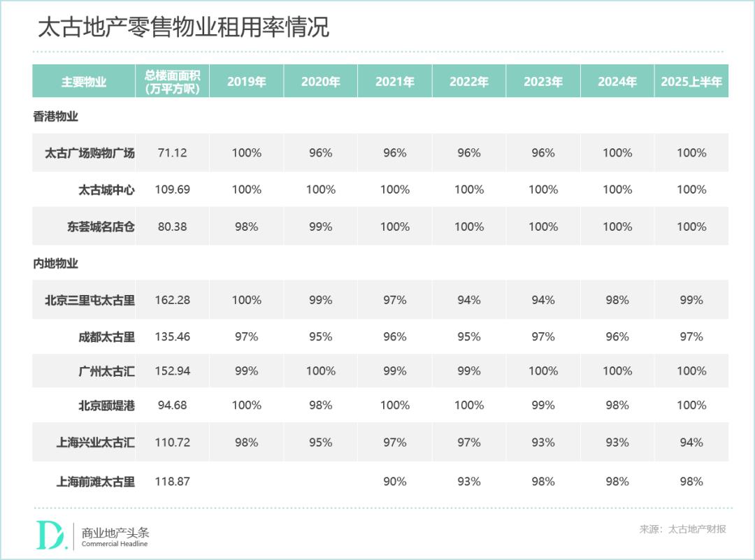Select the 2022年 column header
Image resolution: width=755 pixels, height=560 pixels.
pyautogui.click(x=469, y=81)
